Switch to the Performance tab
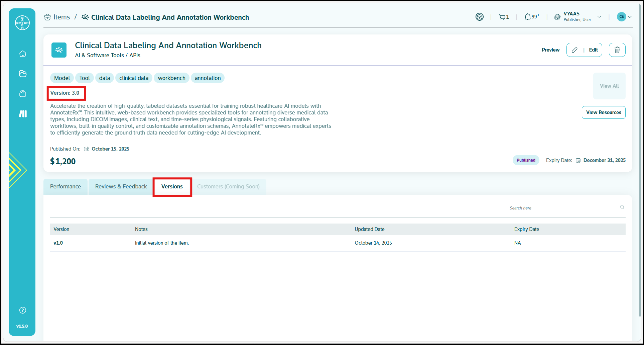This screenshot has height=345, width=644. pos(66,187)
